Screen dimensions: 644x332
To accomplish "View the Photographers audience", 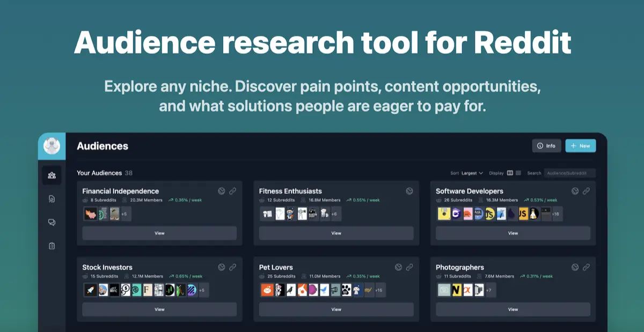I will [513, 309].
